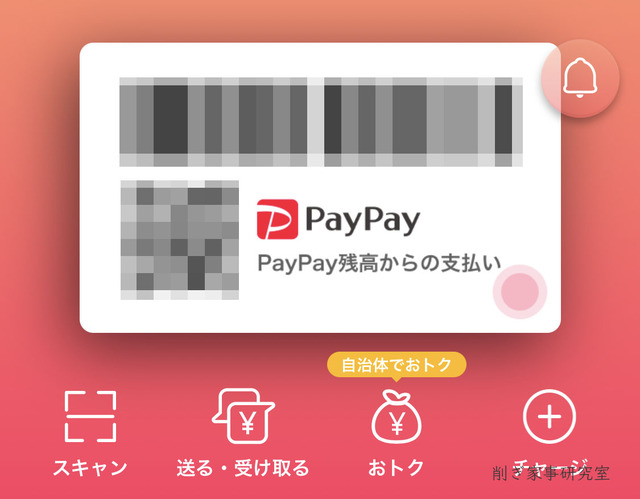Enlarge the blurred QR code

pyautogui.click(x=180, y=240)
